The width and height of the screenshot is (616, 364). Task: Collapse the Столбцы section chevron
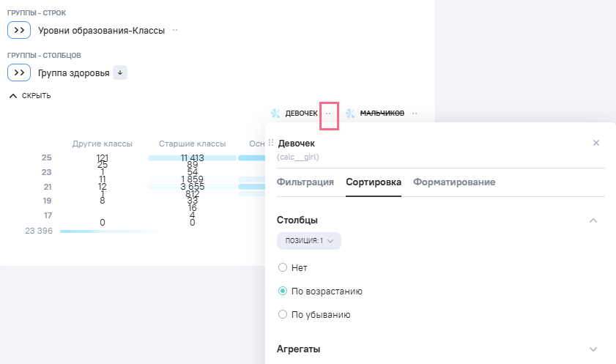593,220
